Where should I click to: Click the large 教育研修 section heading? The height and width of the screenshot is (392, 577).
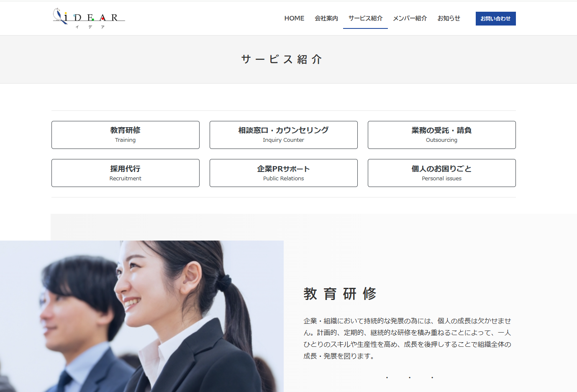[340, 294]
